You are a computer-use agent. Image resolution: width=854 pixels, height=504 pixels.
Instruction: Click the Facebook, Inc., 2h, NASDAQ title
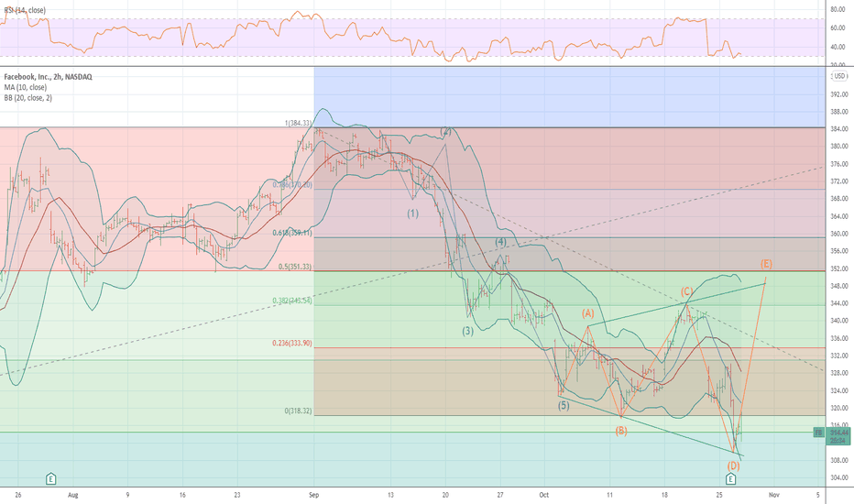48,77
